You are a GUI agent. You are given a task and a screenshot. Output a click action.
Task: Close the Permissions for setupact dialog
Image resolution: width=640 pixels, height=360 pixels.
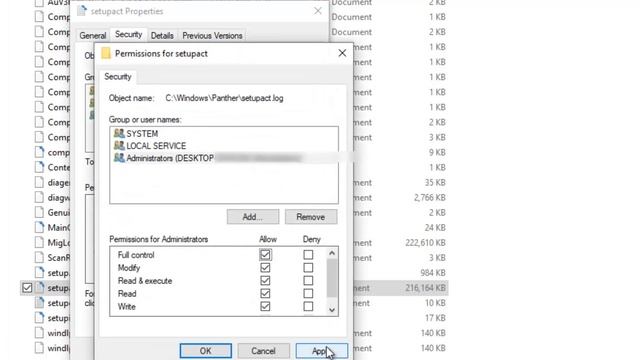pyautogui.click(x=342, y=53)
